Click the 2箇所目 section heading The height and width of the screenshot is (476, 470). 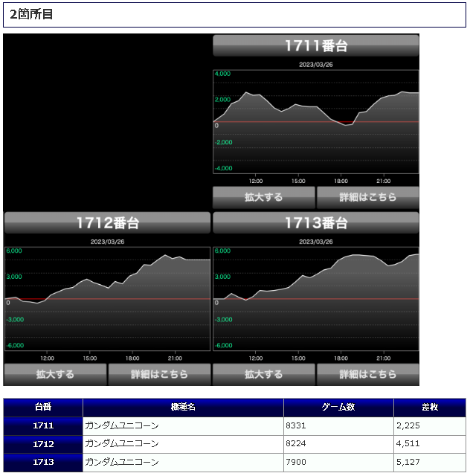[x=234, y=15]
